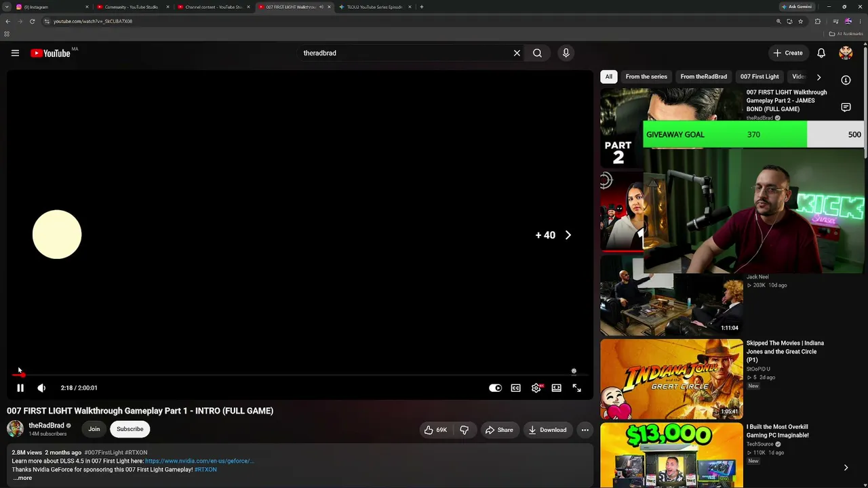868x488 pixels.
Task: Select the All filter chip
Action: (x=608, y=77)
